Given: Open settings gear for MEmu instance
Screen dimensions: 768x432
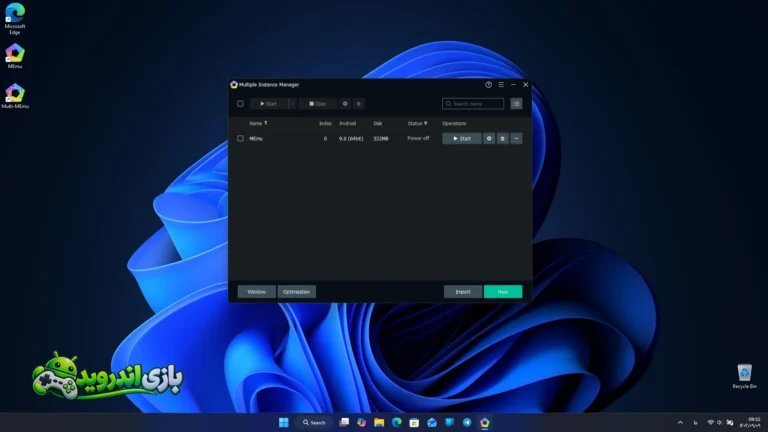Looking at the screenshot, I should point(489,139).
